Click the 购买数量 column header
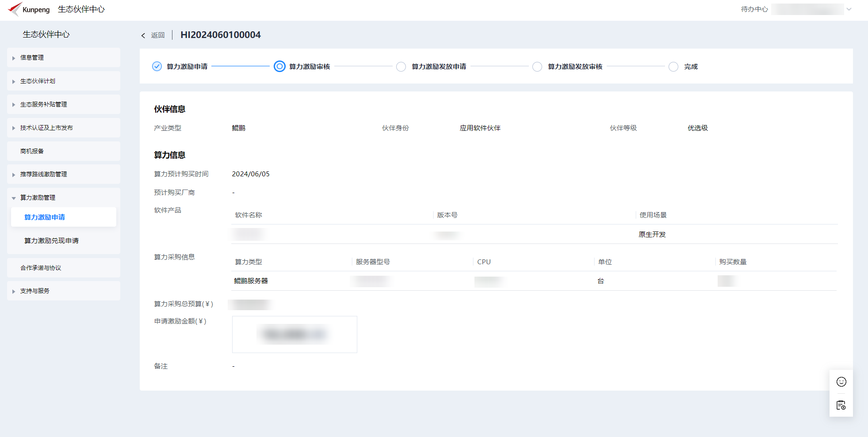 pos(733,262)
